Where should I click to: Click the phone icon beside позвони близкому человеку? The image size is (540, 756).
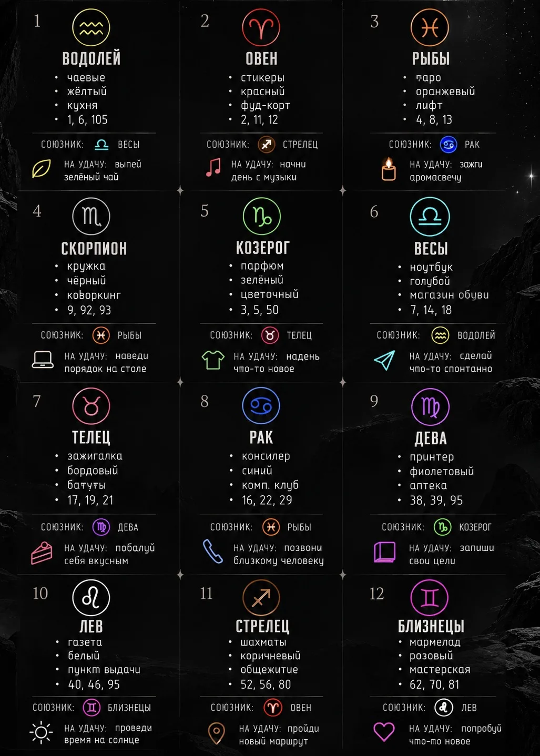[213, 551]
